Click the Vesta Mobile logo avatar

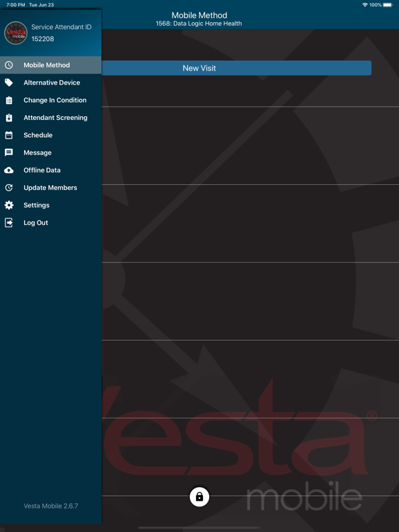pyautogui.click(x=16, y=33)
